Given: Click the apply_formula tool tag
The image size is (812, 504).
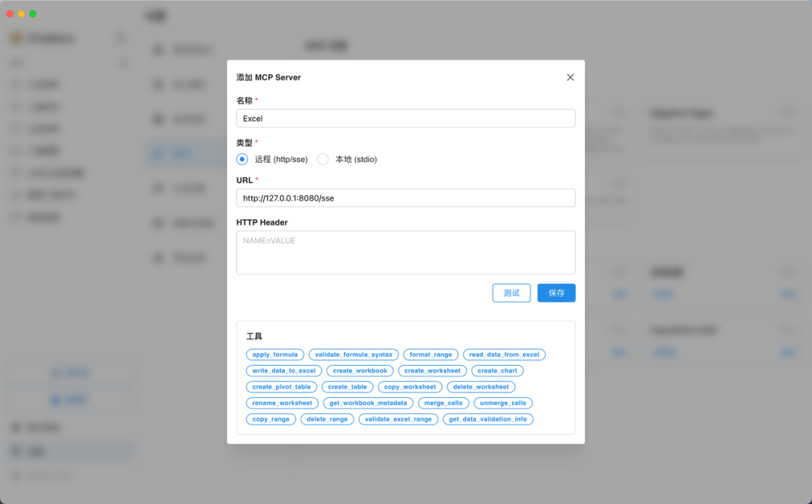Looking at the screenshot, I should point(275,355).
